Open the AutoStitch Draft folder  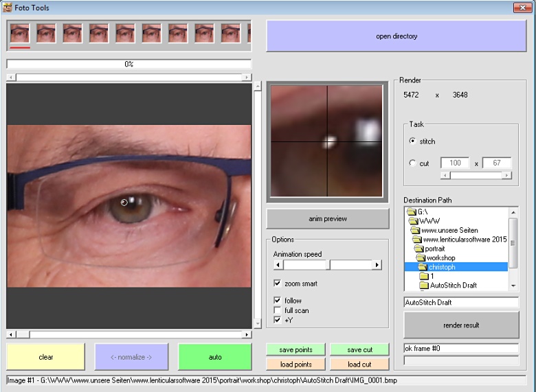453,285
